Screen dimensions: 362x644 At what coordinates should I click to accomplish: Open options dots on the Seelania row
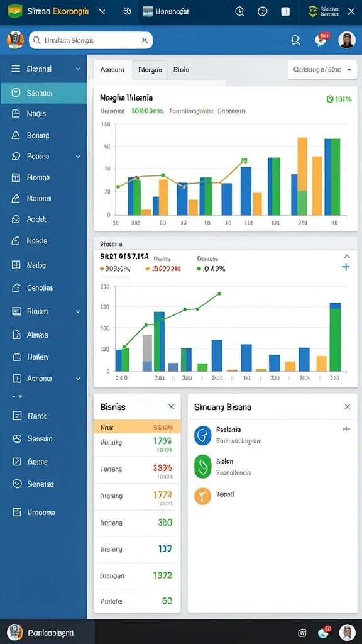[x=346, y=429]
